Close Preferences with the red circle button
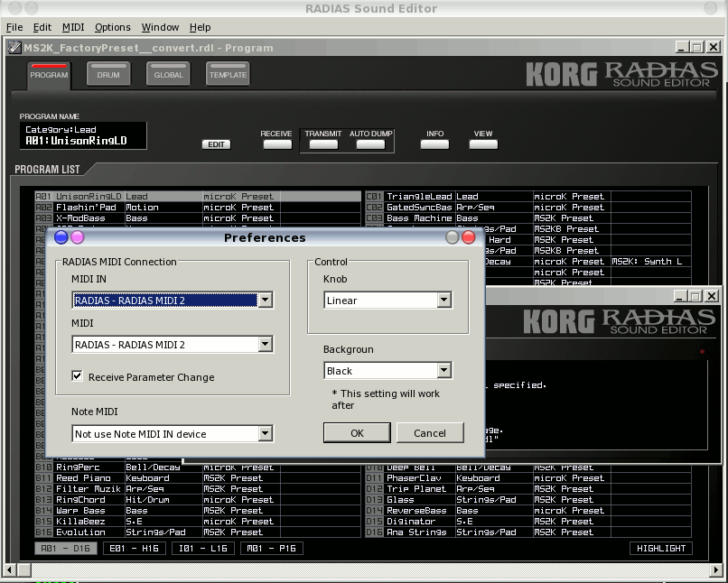The width and height of the screenshot is (728, 583). click(x=469, y=237)
